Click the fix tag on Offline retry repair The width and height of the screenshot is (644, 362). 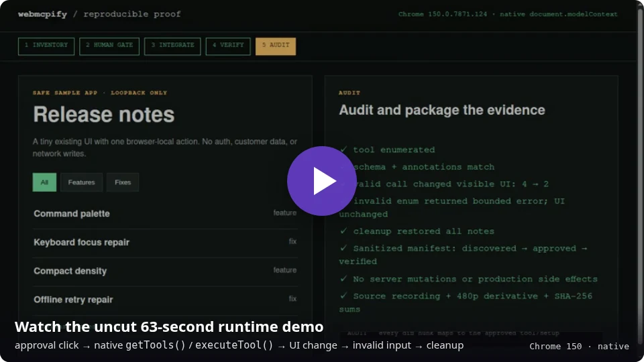point(292,299)
